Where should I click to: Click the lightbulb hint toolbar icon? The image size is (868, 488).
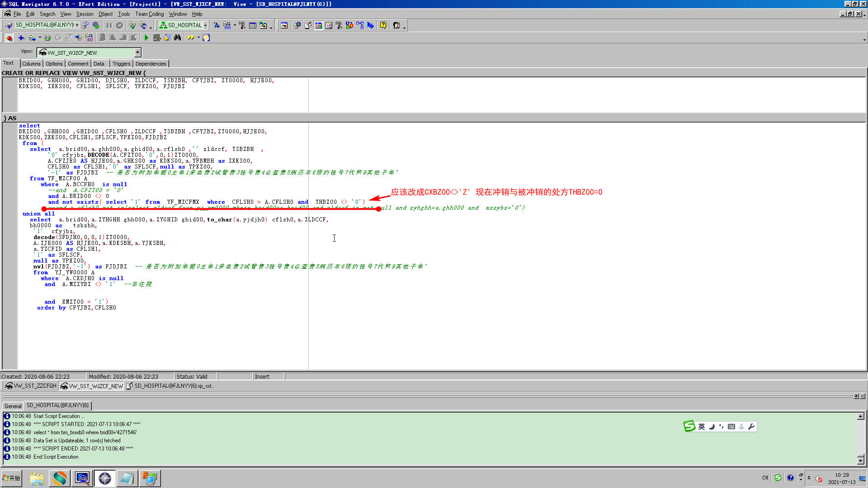(206, 38)
